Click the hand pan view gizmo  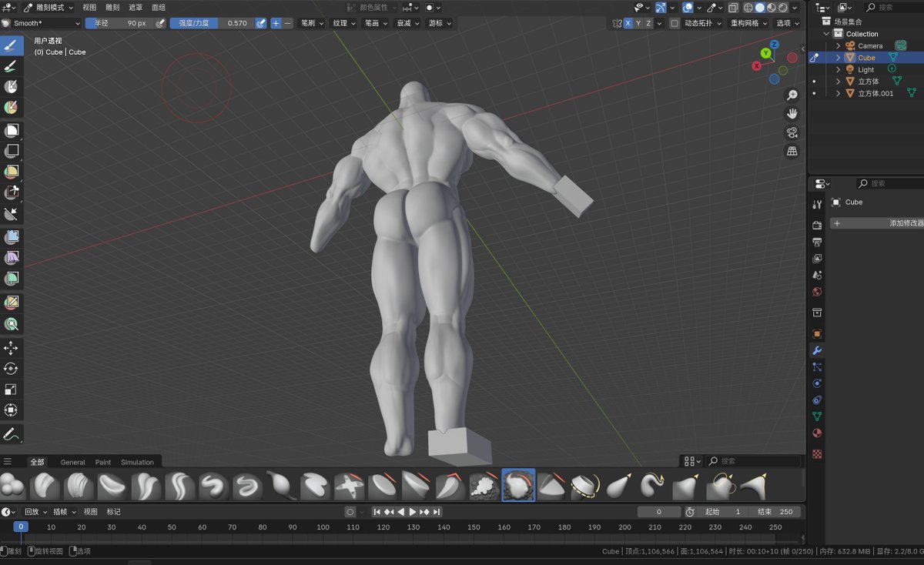792,114
